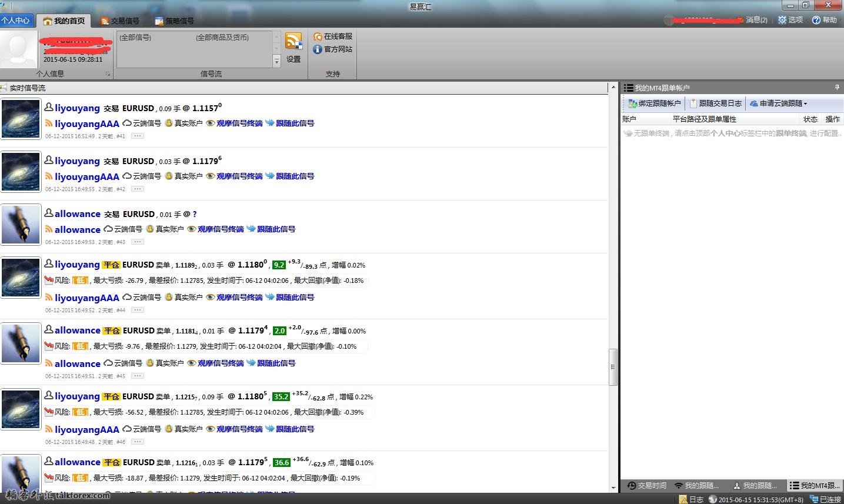
Task: Click 观摩信号终端 eye icon for 1.1179 trade
Action: click(210, 176)
